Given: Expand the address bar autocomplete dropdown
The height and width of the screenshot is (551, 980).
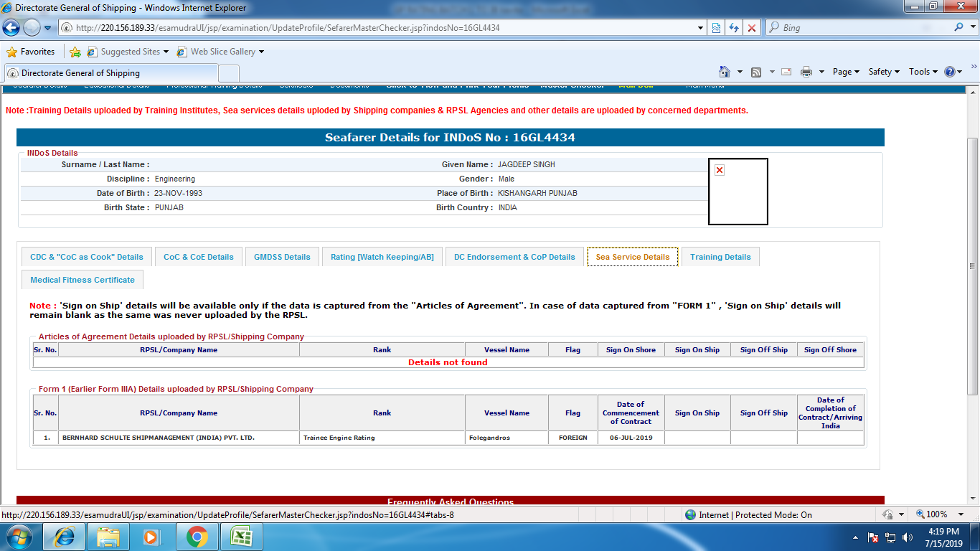Looking at the screenshot, I should [x=701, y=28].
